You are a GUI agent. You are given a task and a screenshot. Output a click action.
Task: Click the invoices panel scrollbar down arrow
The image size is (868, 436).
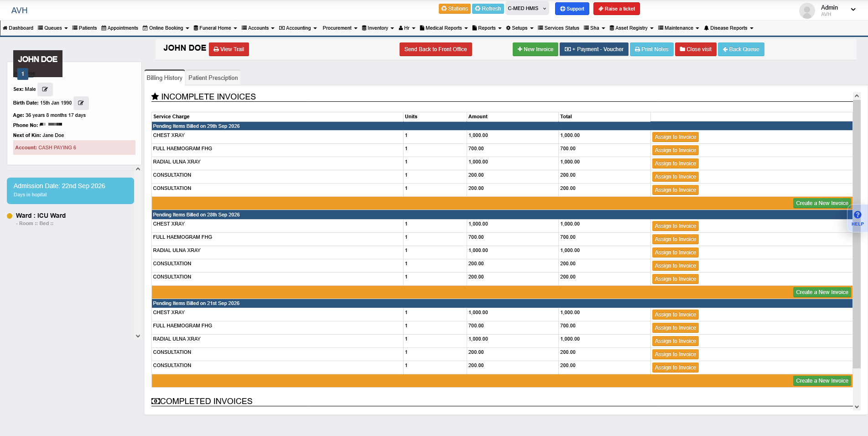click(x=857, y=407)
